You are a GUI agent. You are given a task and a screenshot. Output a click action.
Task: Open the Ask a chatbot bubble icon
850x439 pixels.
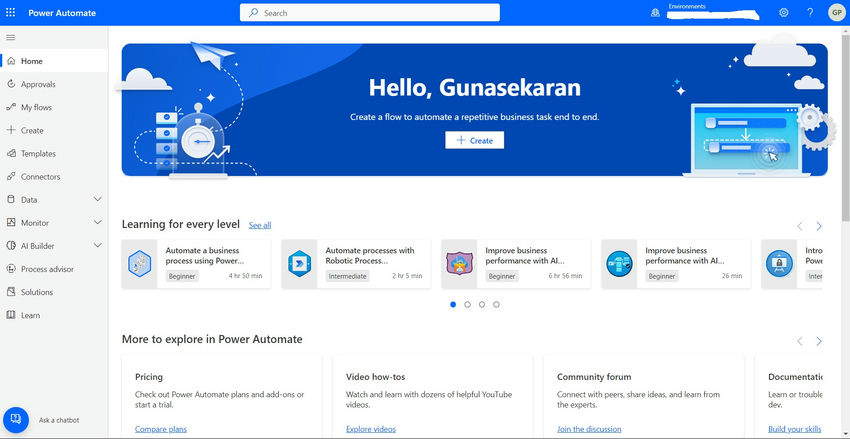point(16,420)
